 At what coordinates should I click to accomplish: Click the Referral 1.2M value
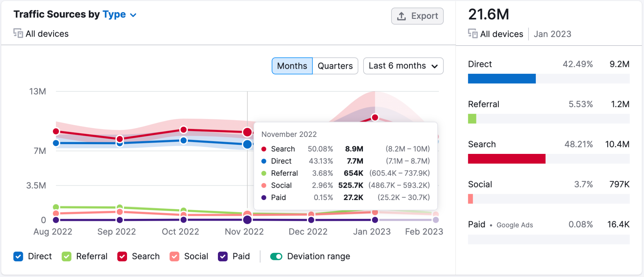(x=620, y=104)
